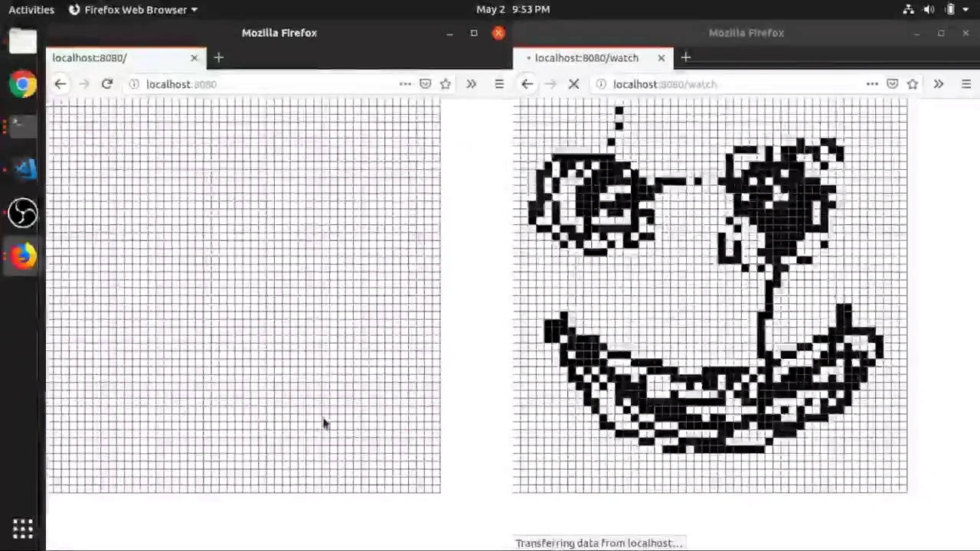The width and height of the screenshot is (980, 551).
Task: Save to Pocket in right Firefox window
Action: pos(893,84)
